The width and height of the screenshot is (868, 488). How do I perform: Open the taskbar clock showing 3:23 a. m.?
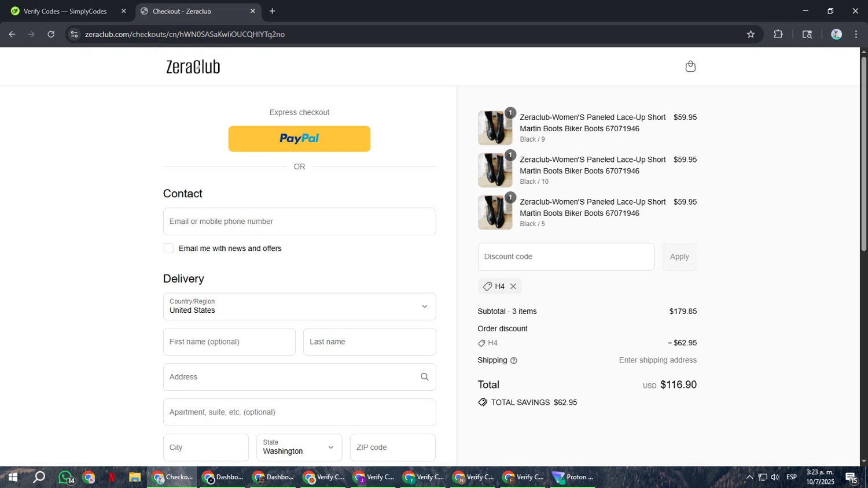[820, 477]
